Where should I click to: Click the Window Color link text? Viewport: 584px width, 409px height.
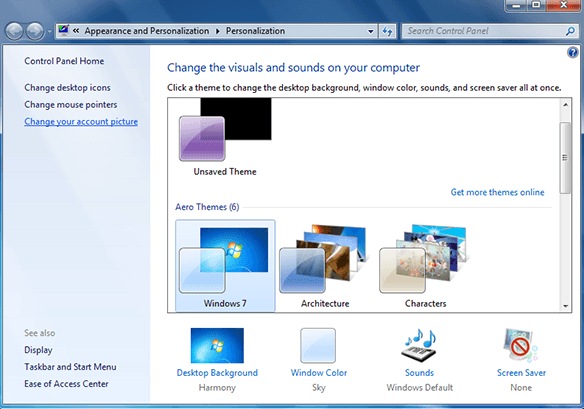click(x=318, y=373)
